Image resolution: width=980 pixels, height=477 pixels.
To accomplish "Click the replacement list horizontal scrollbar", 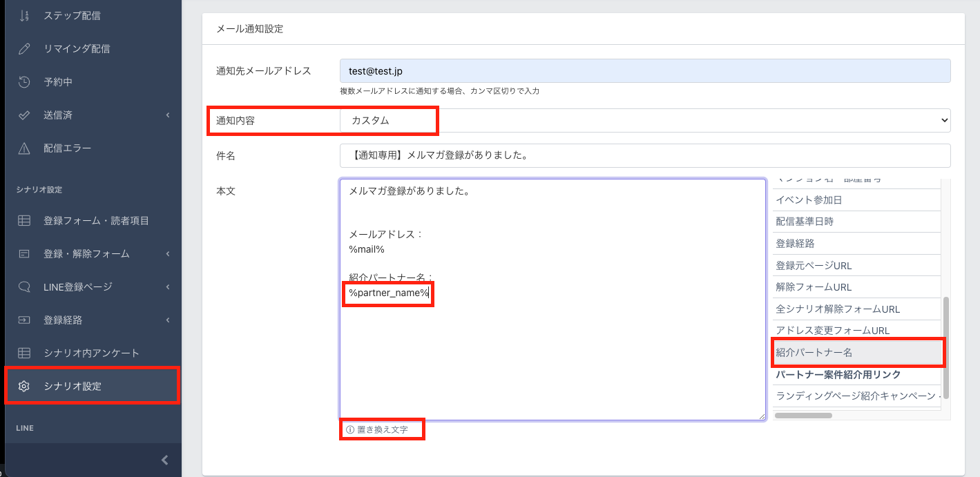I will [x=803, y=416].
